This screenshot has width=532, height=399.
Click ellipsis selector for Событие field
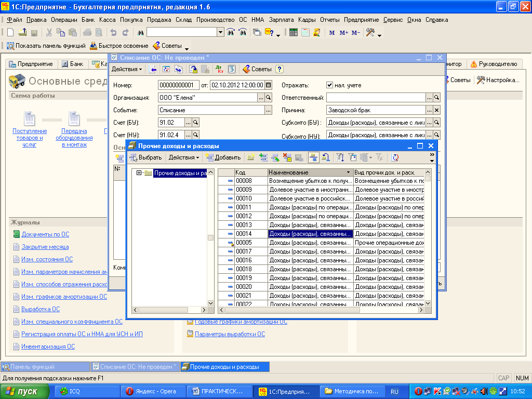pyautogui.click(x=269, y=110)
